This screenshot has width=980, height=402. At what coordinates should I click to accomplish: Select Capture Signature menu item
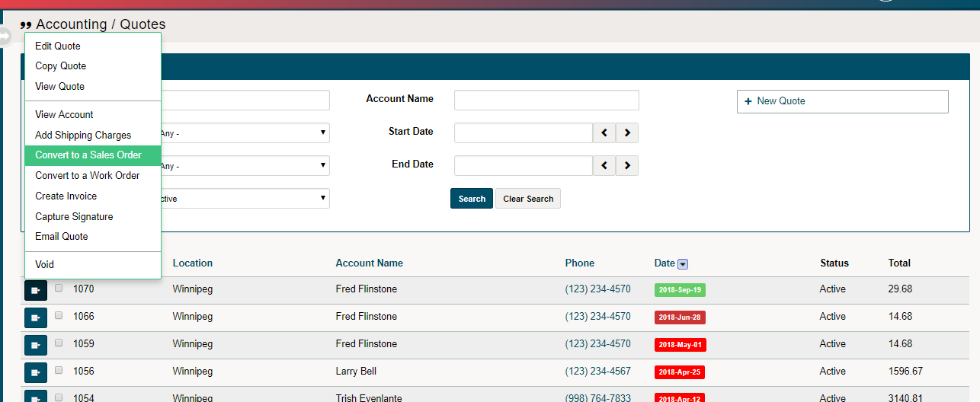[x=93, y=217]
